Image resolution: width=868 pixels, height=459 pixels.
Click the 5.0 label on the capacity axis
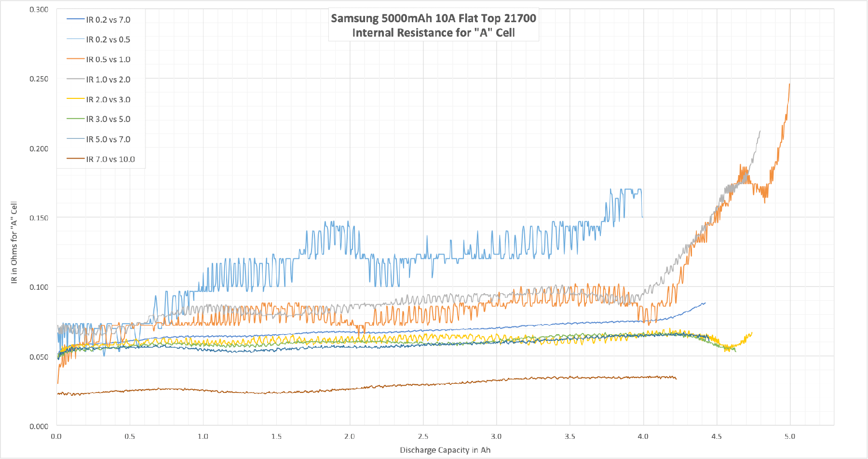pyautogui.click(x=789, y=436)
